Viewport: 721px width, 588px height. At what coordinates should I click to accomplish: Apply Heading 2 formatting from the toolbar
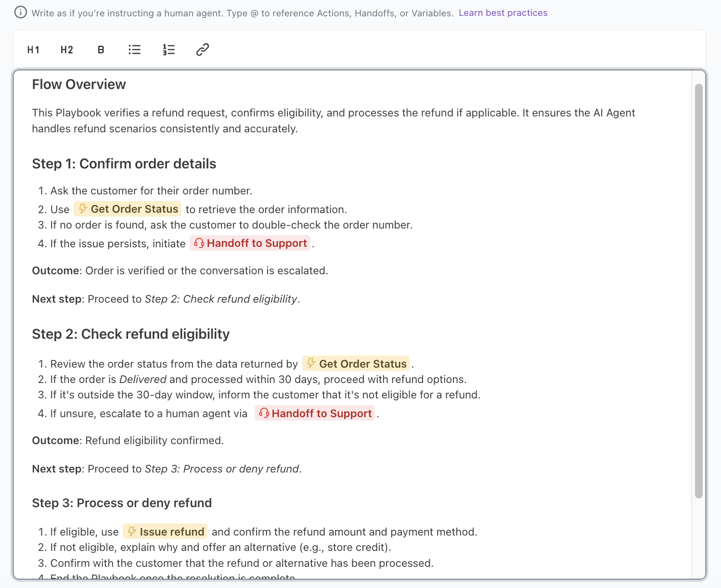(66, 50)
